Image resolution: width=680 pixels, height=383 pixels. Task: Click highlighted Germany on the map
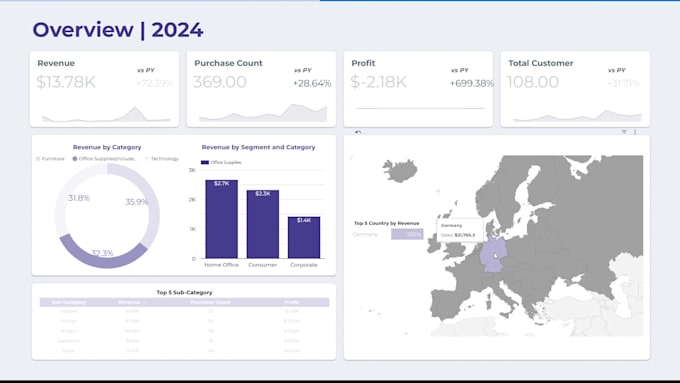(494, 256)
